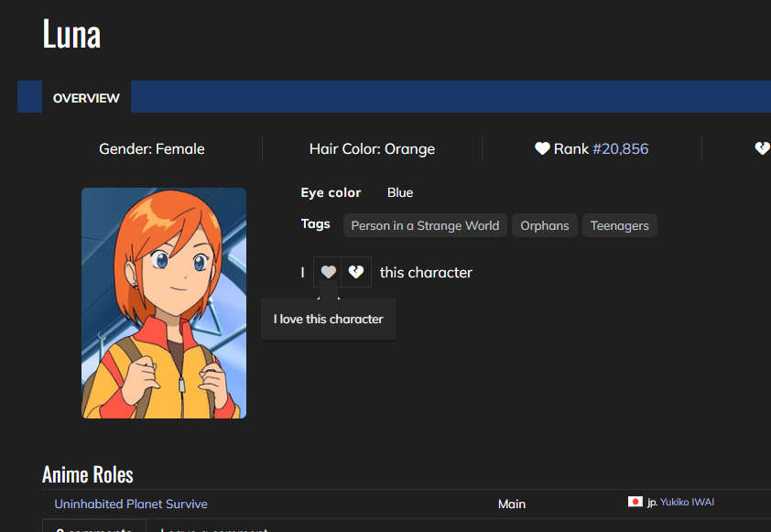
Task: Click the Main role label
Action: click(x=512, y=504)
